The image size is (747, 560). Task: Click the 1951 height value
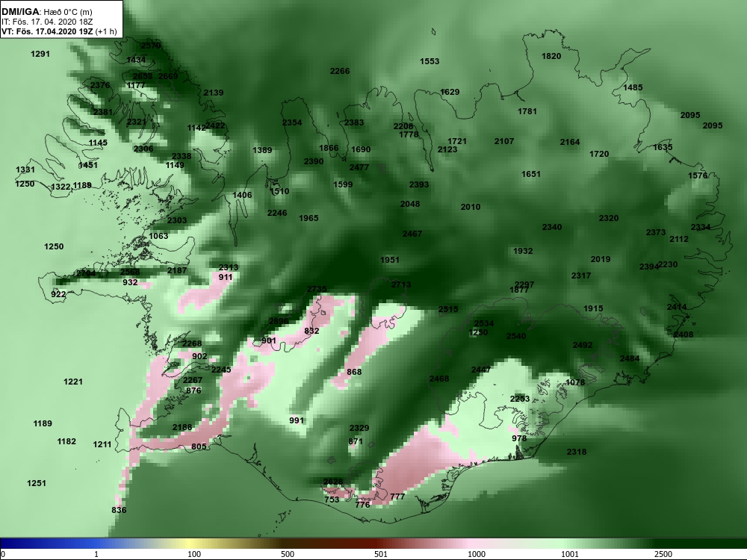coord(390,260)
